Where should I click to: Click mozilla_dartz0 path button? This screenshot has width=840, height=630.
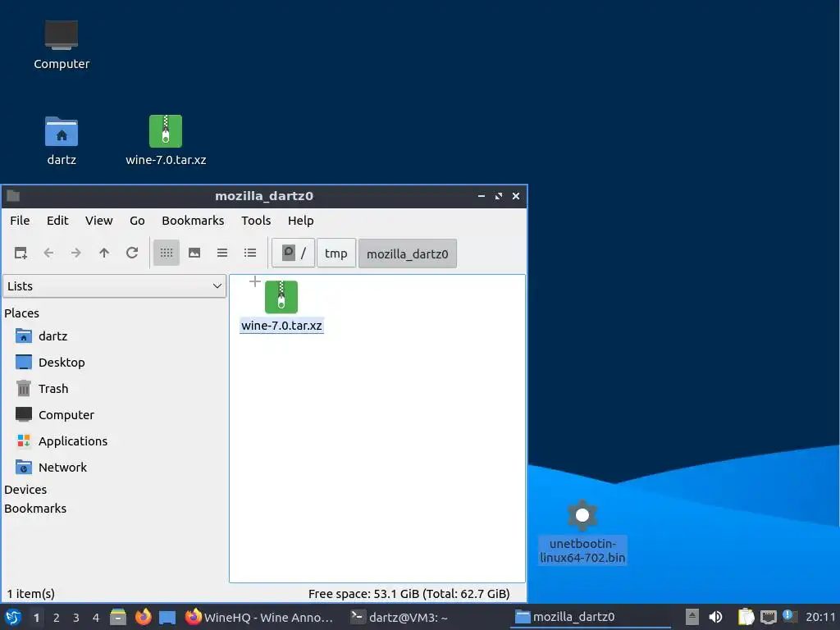(x=407, y=253)
